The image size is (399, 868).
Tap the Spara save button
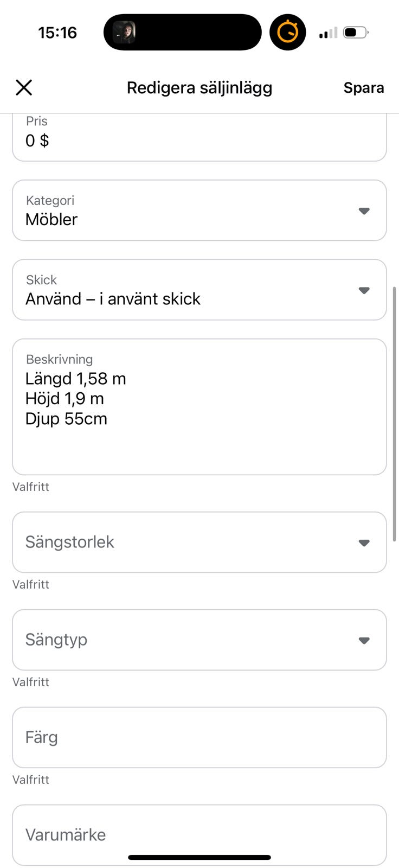(363, 88)
